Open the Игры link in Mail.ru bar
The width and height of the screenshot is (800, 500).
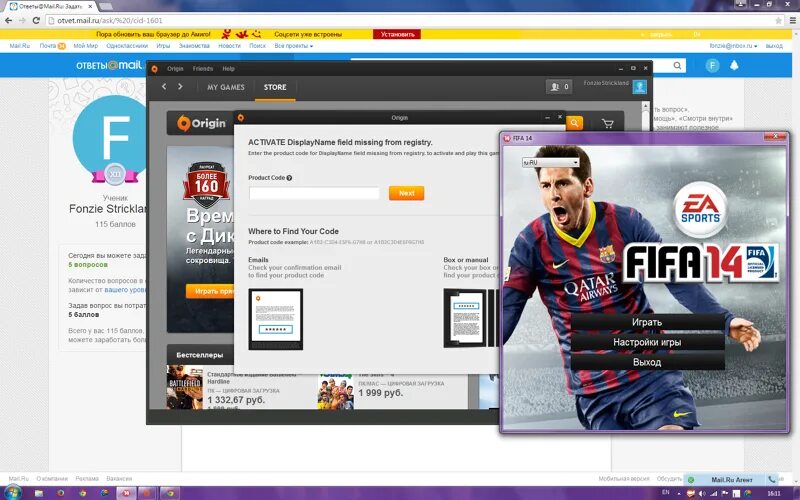[x=163, y=46]
